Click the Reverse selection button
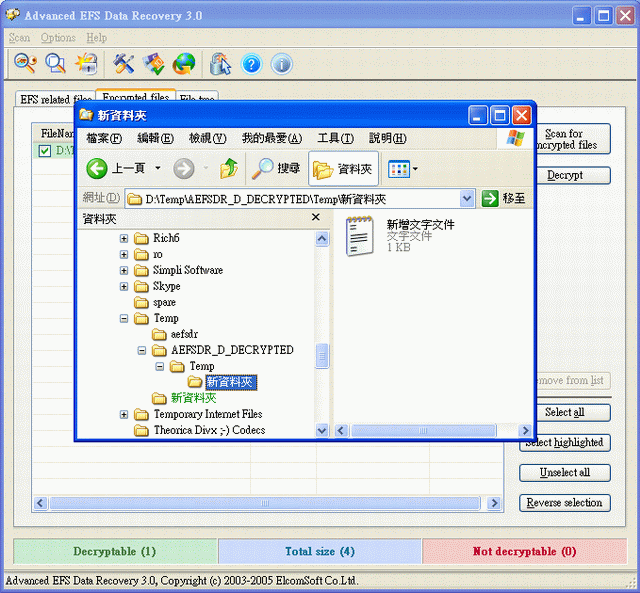The width and height of the screenshot is (640, 593). [x=565, y=503]
